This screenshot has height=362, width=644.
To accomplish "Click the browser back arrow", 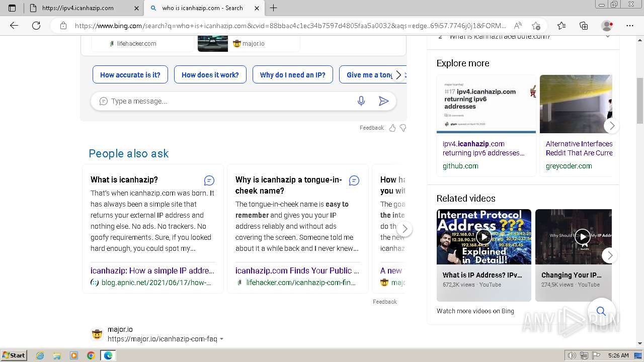I will click(14, 26).
